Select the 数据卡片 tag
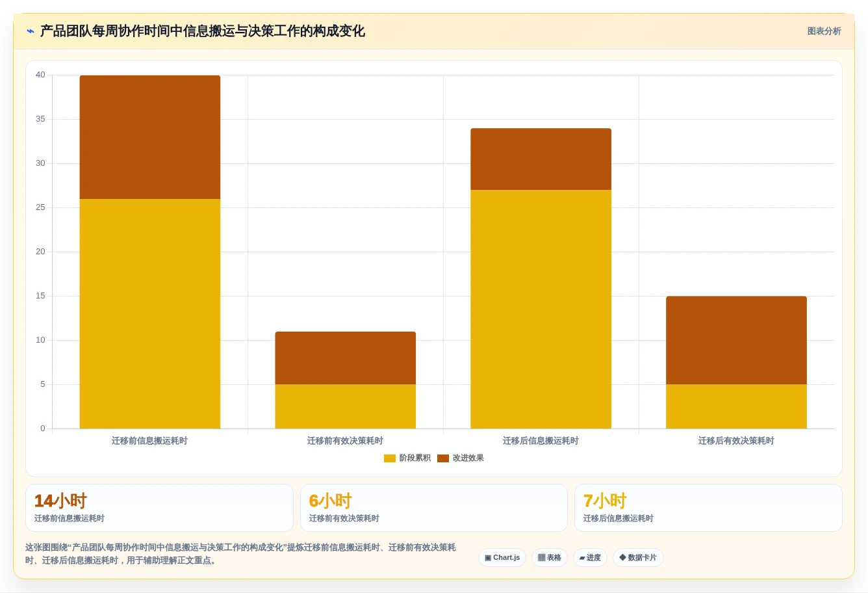The width and height of the screenshot is (868, 593). pyautogui.click(x=638, y=558)
